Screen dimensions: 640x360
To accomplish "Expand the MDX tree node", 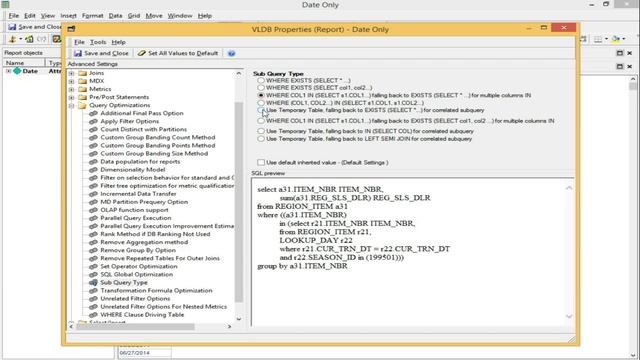I will pyautogui.click(x=71, y=81).
